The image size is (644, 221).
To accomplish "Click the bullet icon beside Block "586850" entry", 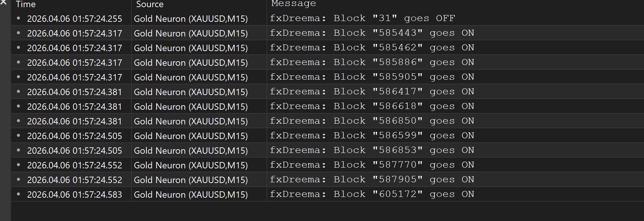I will [18, 121].
